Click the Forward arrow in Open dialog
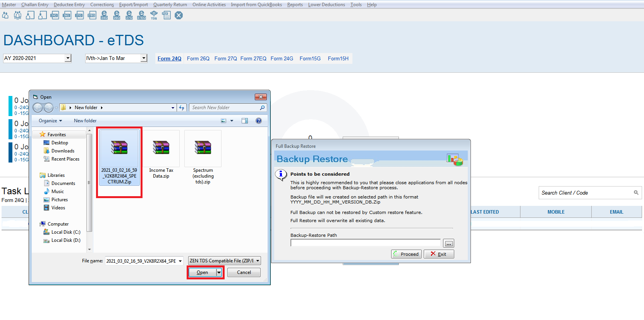Image resolution: width=644 pixels, height=320 pixels. click(x=48, y=108)
